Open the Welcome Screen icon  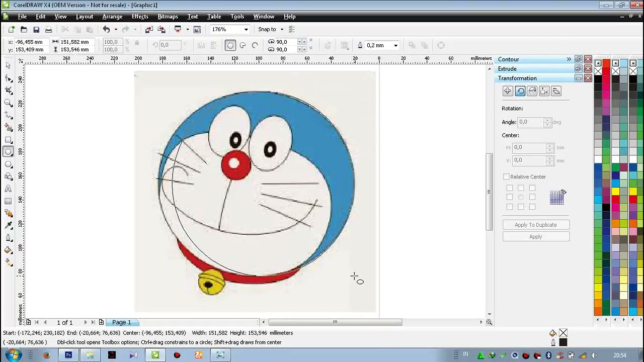(197, 30)
